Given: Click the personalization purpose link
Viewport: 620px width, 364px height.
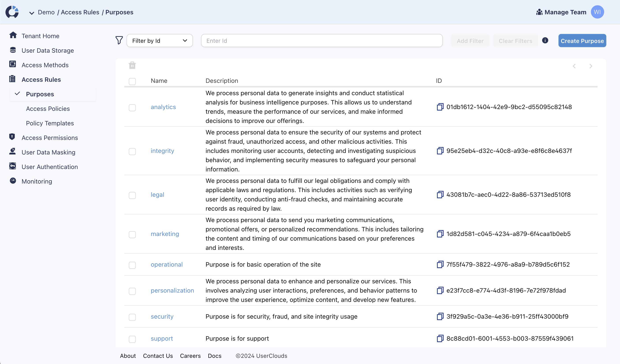Looking at the screenshot, I should 172,290.
